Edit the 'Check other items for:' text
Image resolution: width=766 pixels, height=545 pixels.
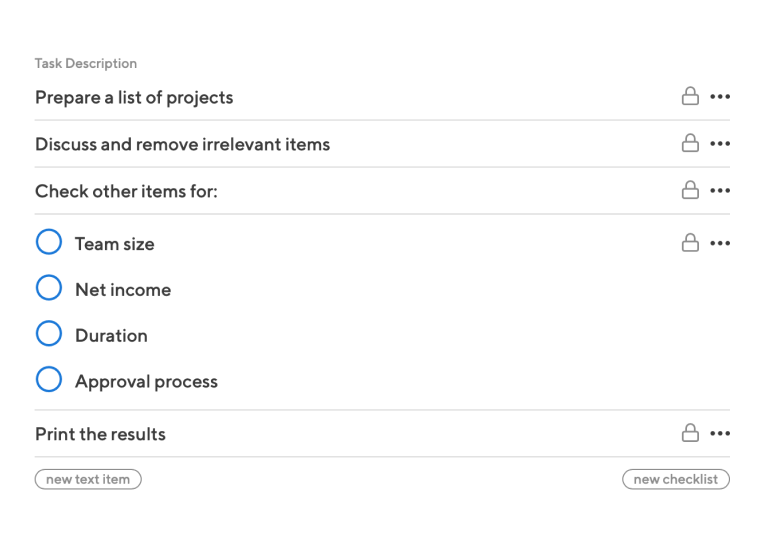(127, 191)
